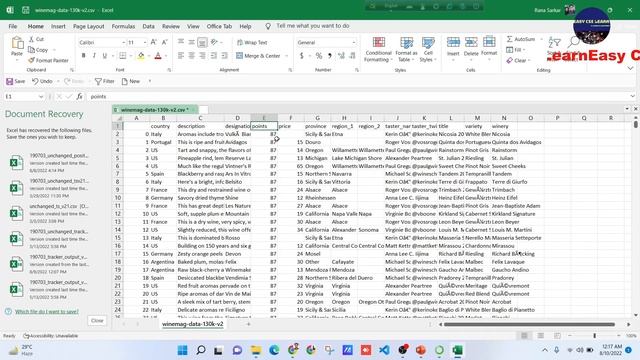Viewport: 640px width, 360px height.
Task: Toggle Wrap Text for the cell
Action: 252,42
